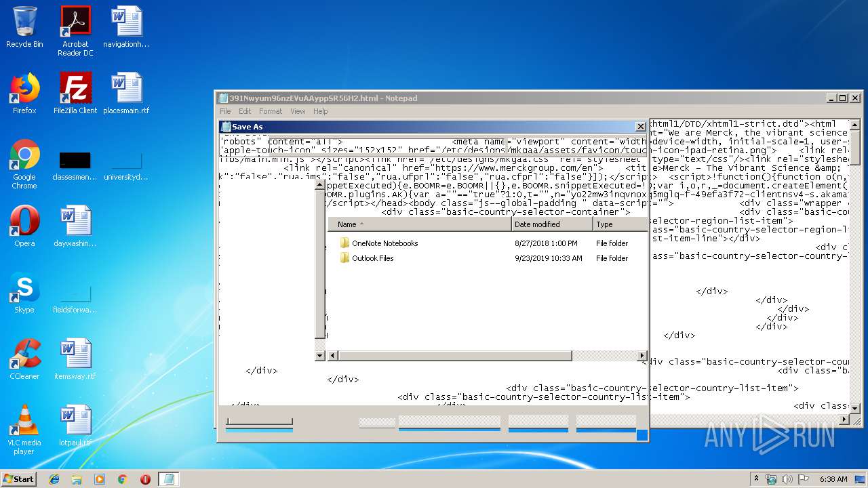Launch VLC media player shortcut
868x488 pixels.
(x=24, y=430)
